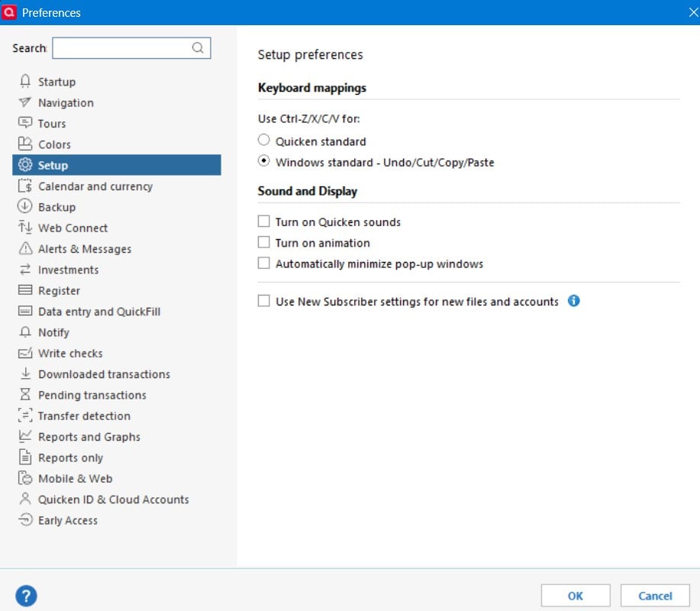Click the Reports and Graphs chart icon
Screen dimensions: 700x611
tap(25, 436)
